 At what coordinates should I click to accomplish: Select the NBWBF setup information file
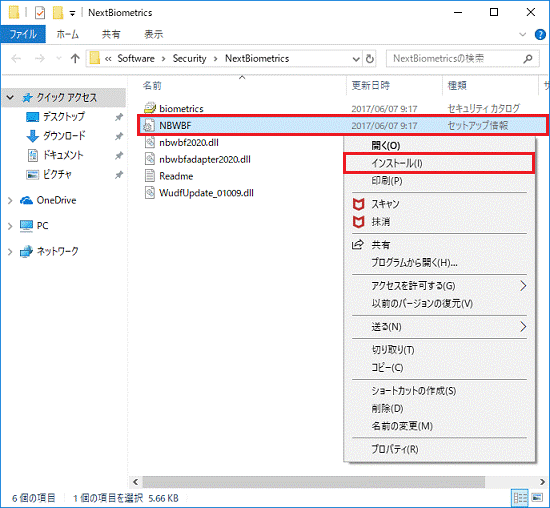343,125
